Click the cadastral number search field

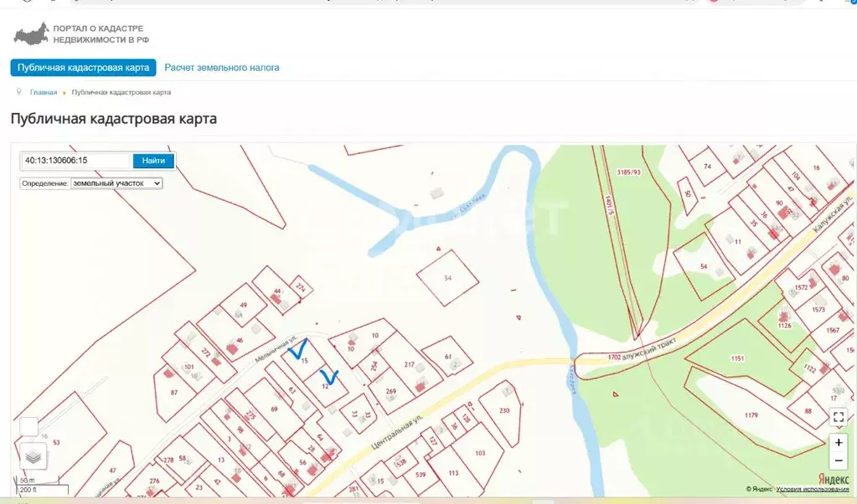coord(76,161)
